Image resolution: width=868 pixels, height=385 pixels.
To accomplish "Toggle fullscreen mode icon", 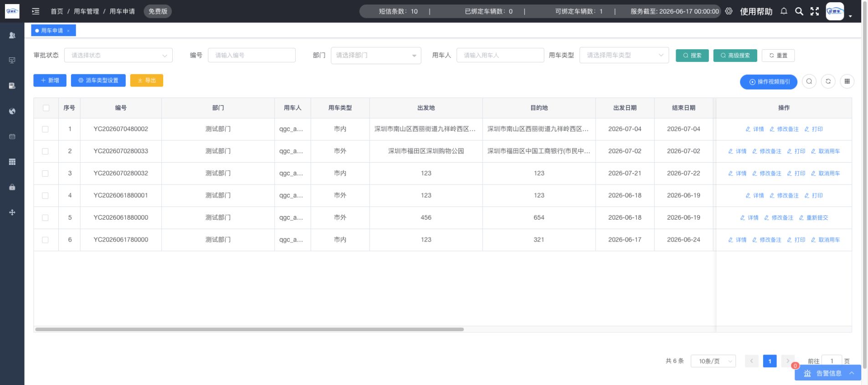I will coord(815,11).
